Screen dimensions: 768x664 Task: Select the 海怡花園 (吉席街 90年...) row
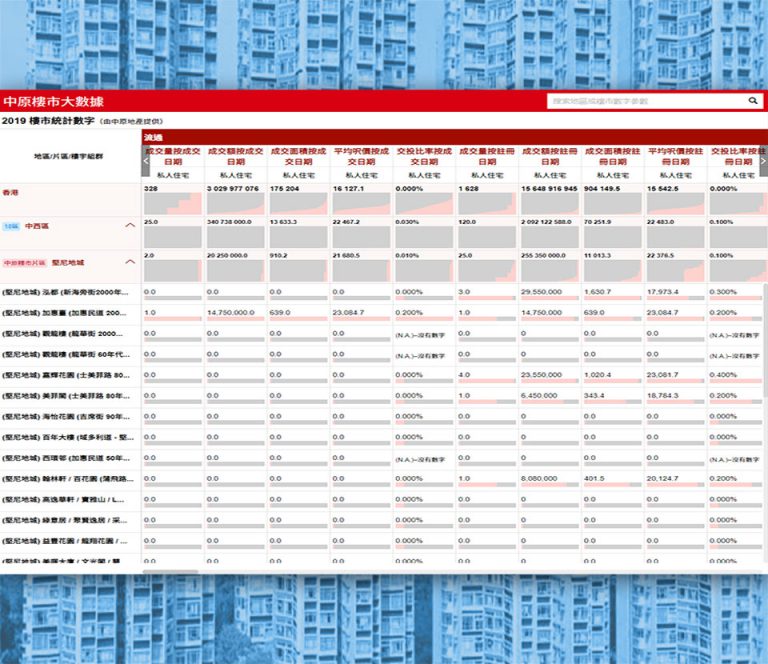[66, 417]
